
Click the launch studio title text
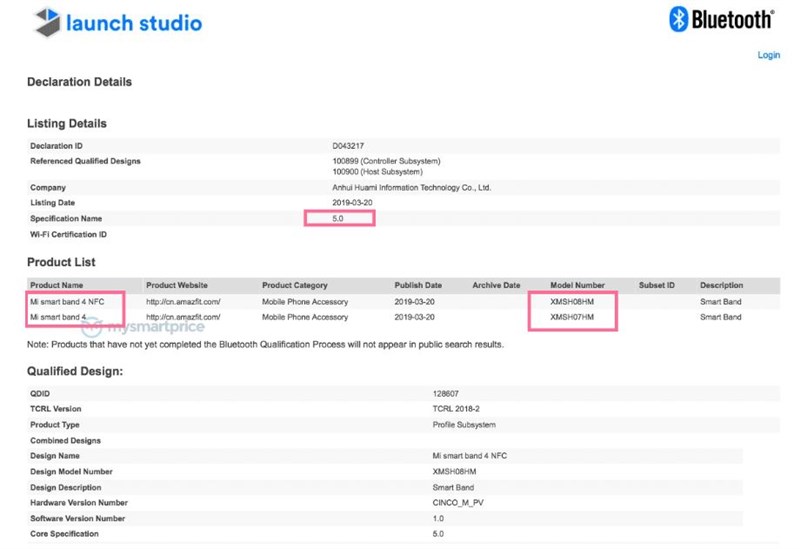tap(134, 23)
